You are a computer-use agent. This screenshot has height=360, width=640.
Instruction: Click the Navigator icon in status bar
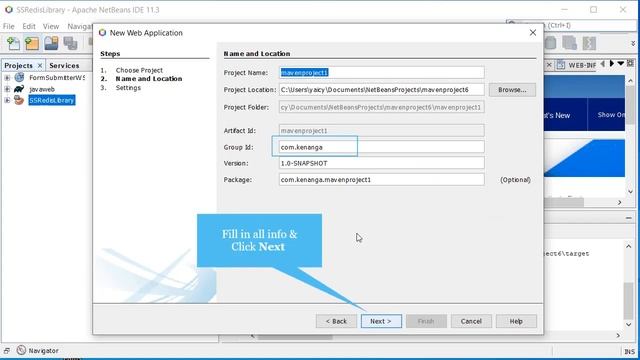tap(21, 350)
